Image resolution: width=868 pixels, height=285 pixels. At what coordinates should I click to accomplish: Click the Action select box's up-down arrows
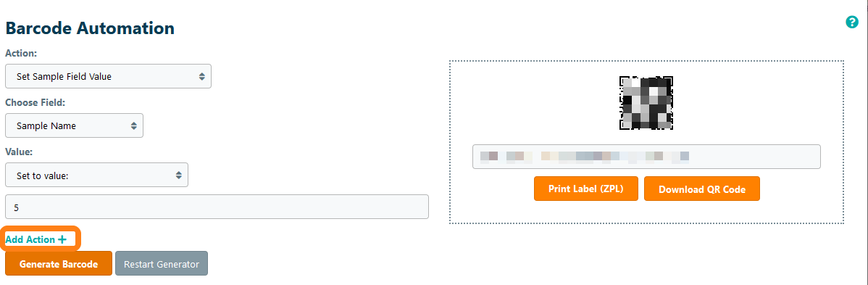coord(202,77)
